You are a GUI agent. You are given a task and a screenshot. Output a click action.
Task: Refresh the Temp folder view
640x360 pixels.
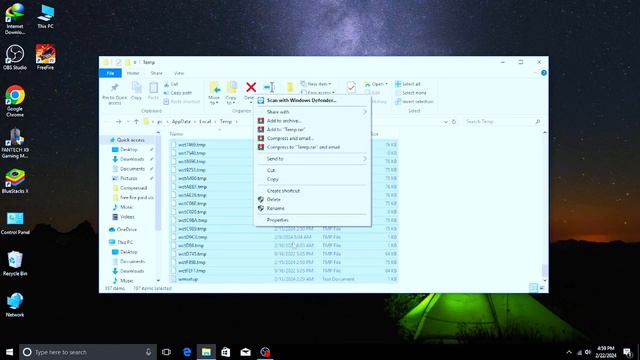click(x=453, y=122)
